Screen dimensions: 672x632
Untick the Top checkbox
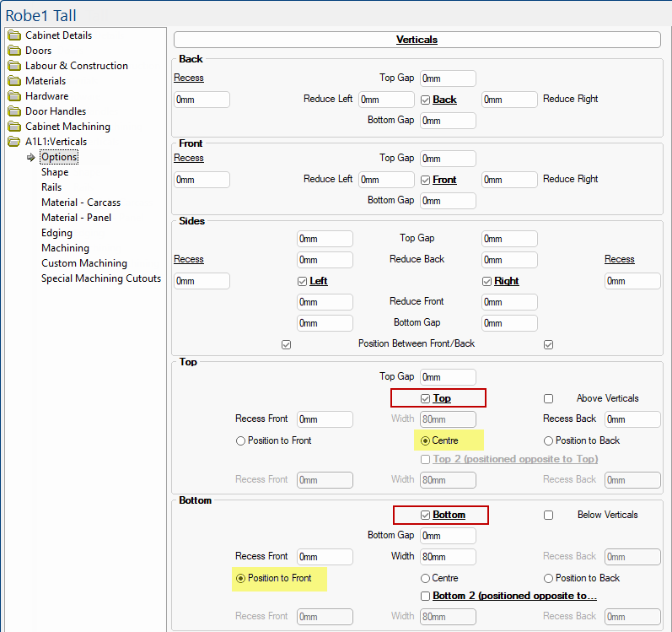[425, 399]
